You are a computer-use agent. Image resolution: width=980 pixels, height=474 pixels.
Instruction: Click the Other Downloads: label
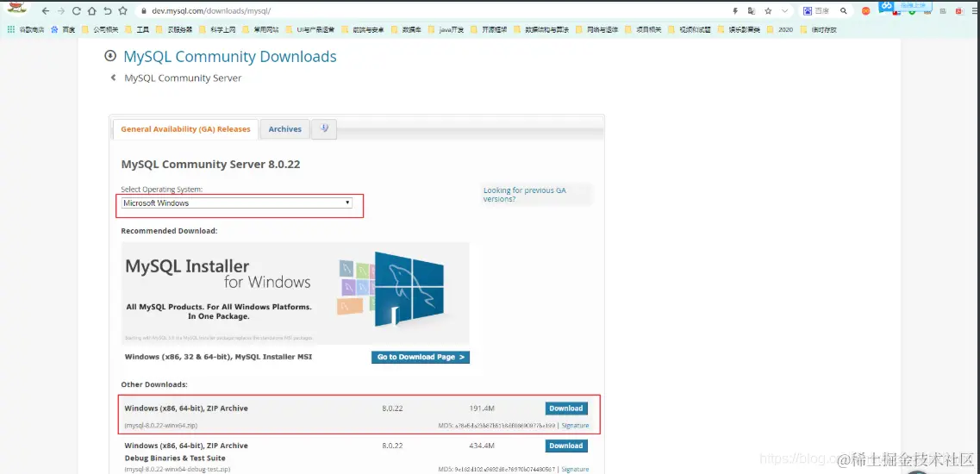pyautogui.click(x=154, y=384)
